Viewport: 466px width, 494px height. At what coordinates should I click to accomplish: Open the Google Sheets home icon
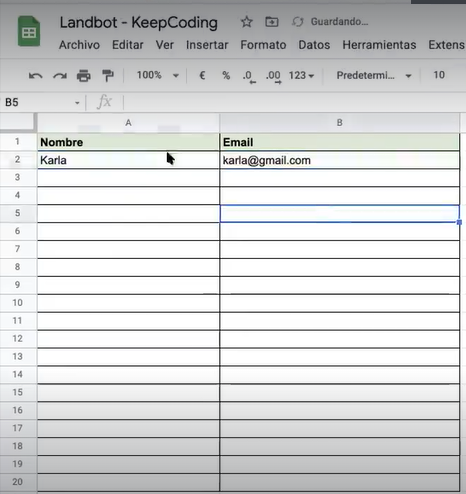[x=29, y=31]
